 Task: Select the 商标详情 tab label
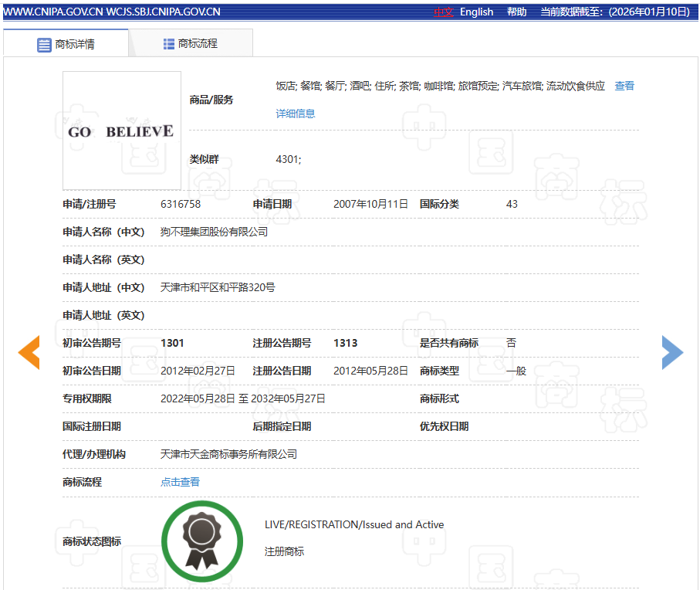(x=75, y=44)
